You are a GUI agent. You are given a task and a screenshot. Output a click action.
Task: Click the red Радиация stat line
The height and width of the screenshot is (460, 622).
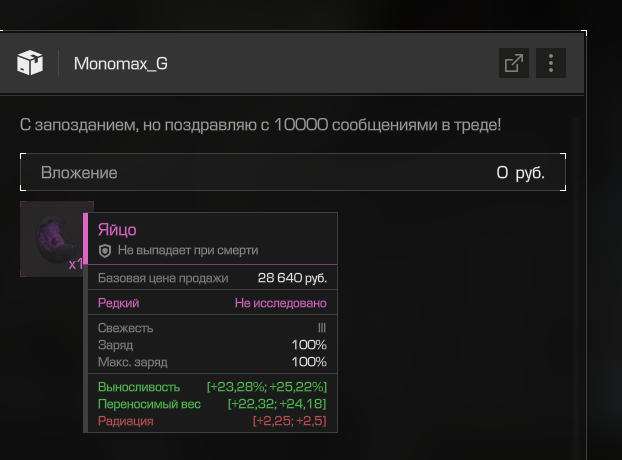coord(212,422)
